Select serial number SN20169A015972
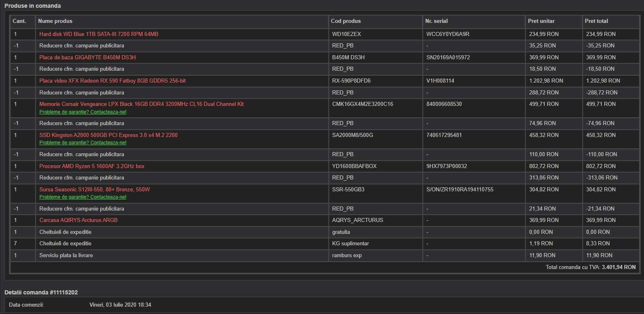 tap(448, 57)
